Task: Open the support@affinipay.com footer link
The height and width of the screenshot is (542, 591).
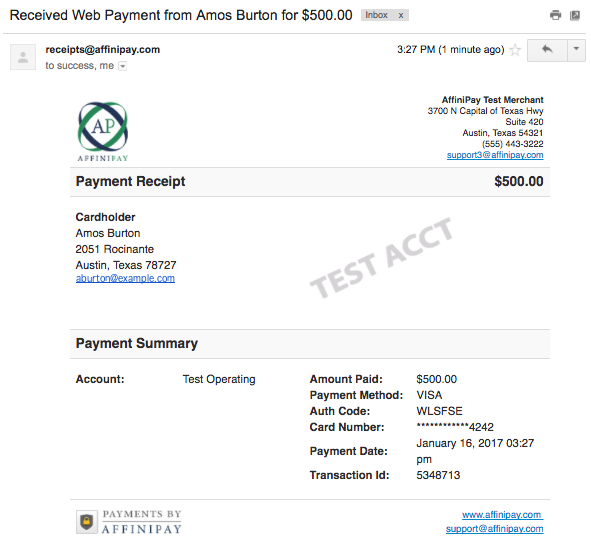Action: 495,529
